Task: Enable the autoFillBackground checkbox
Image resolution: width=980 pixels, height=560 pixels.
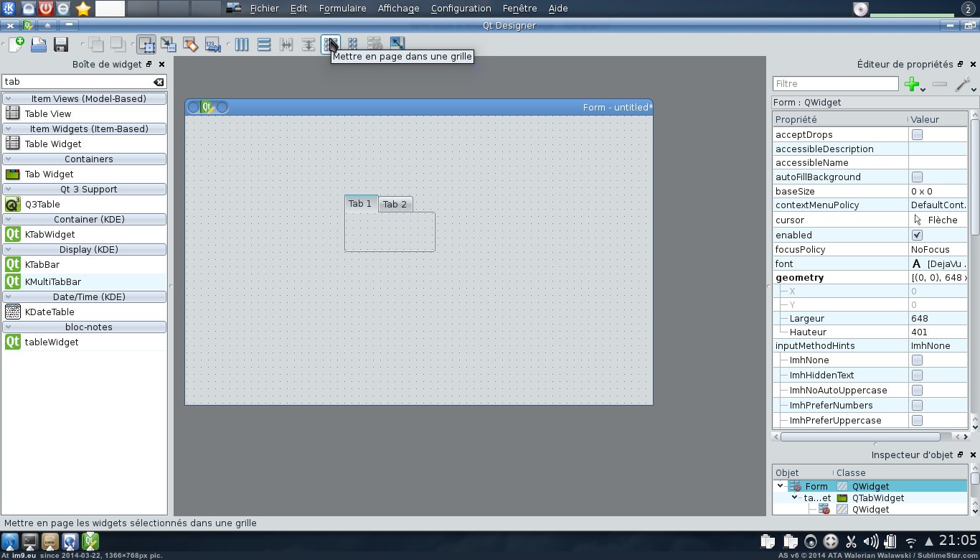Action: point(917,177)
